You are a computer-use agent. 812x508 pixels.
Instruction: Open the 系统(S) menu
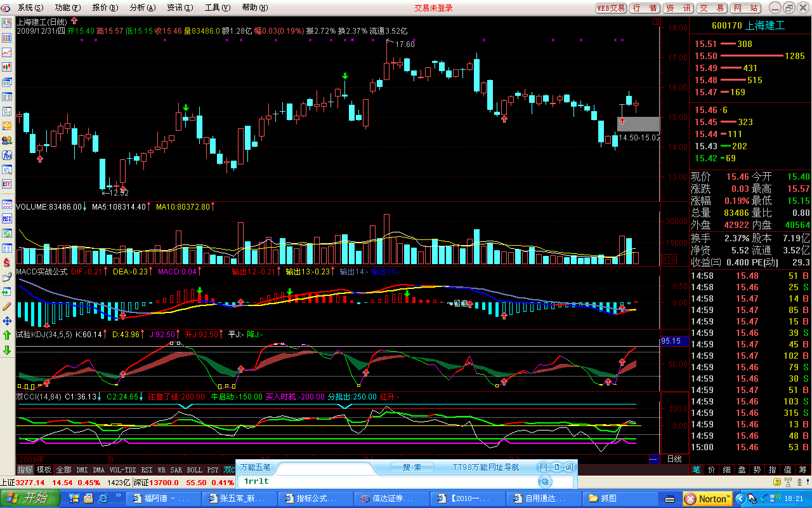(30, 8)
